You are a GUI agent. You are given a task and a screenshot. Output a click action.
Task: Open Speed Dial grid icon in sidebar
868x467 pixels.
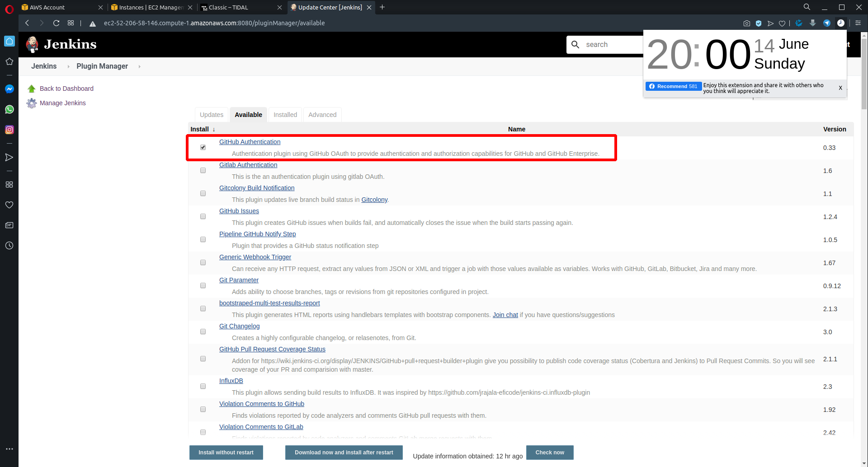[x=9, y=184]
